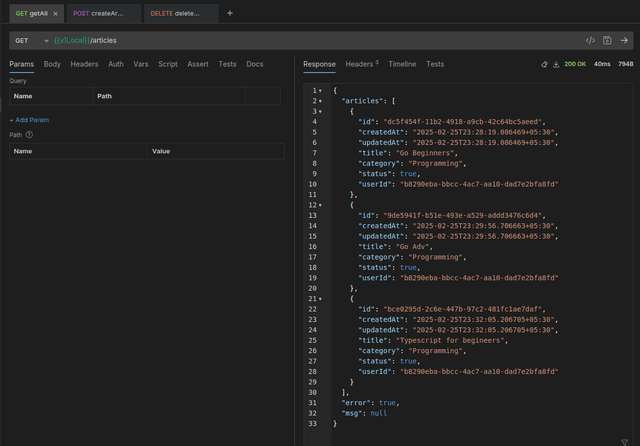Select the Response tab
This screenshot has width=640, height=446.
pyautogui.click(x=319, y=64)
